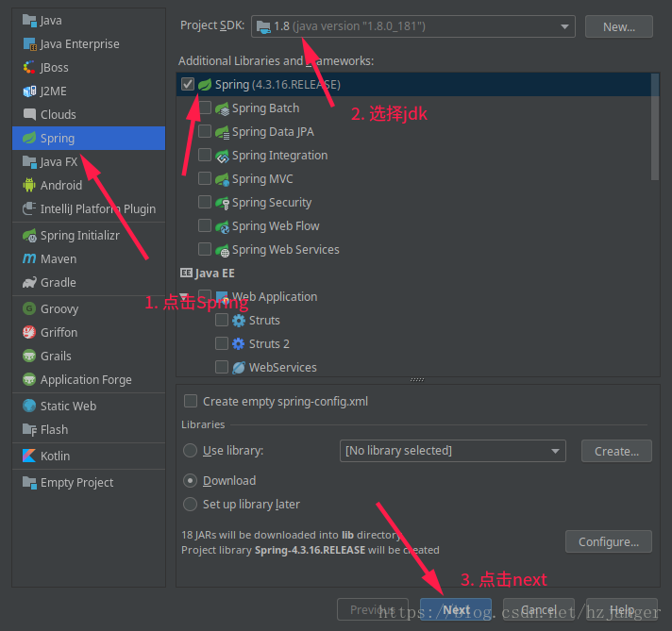Click the Griffon icon
This screenshot has width=672, height=631.
pyautogui.click(x=29, y=332)
